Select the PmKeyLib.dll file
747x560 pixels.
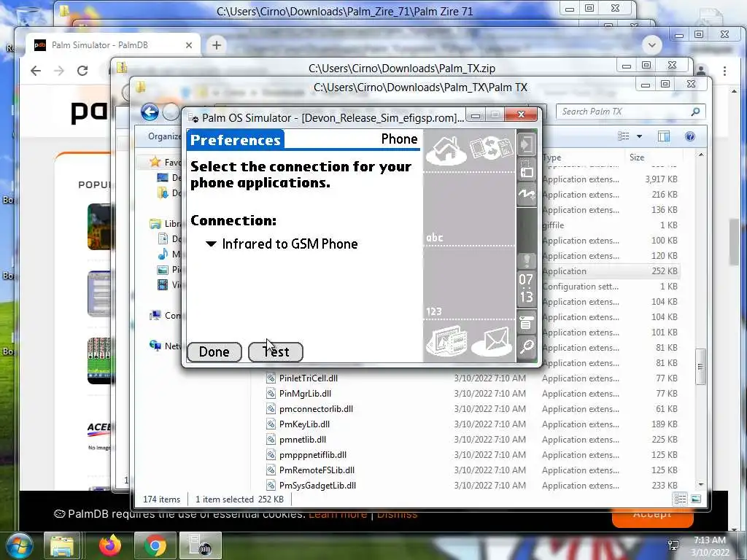pos(304,424)
